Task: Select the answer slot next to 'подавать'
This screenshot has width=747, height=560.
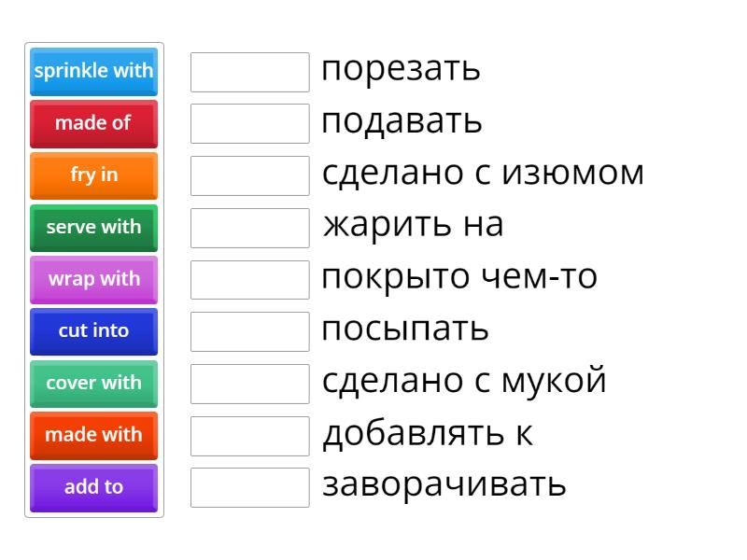Action: [249, 123]
